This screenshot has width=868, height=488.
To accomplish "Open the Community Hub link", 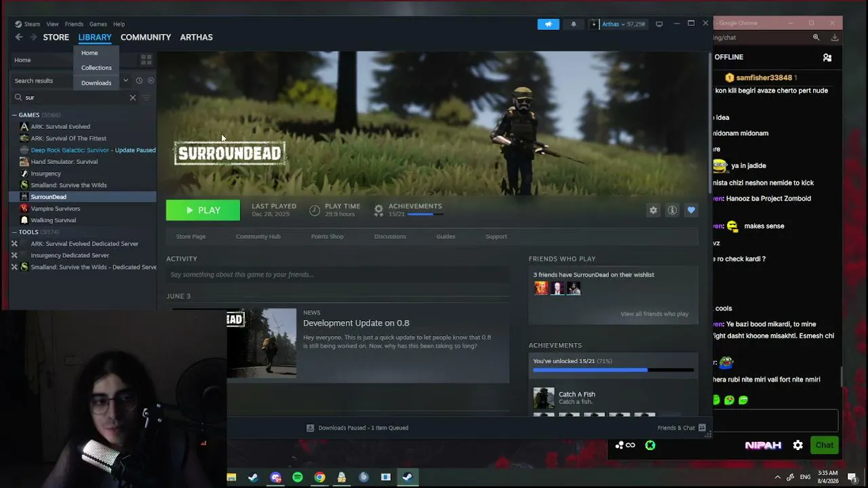I will (258, 237).
